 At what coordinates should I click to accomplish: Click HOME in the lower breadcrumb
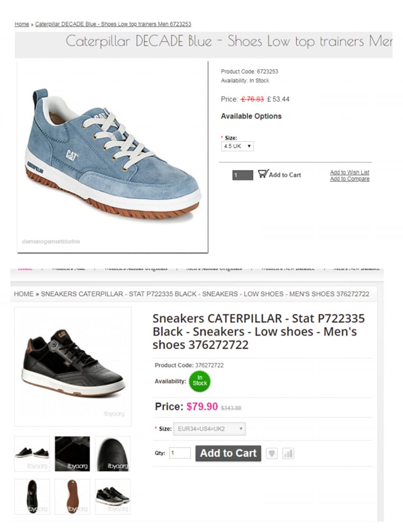pos(24,294)
